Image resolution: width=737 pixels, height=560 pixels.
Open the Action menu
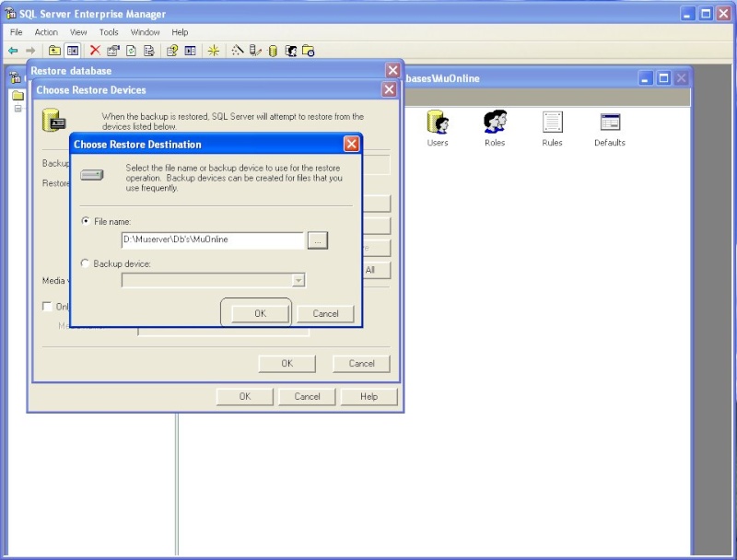pyautogui.click(x=46, y=32)
